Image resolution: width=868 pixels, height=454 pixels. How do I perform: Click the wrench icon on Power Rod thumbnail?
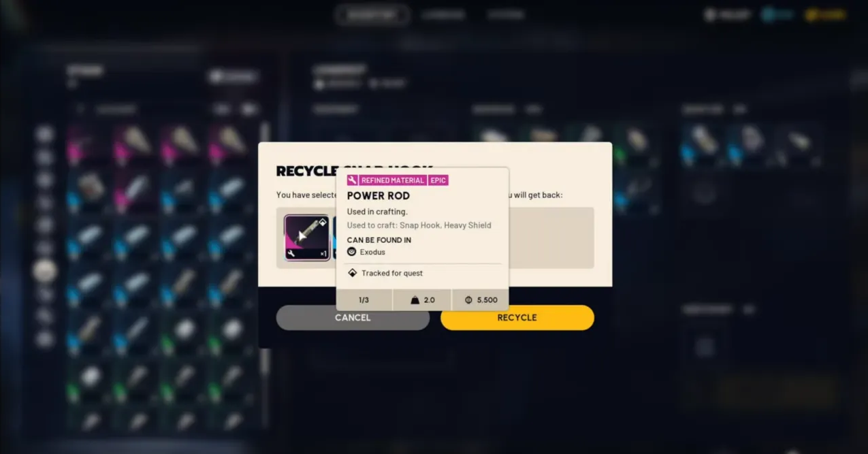[291, 254]
